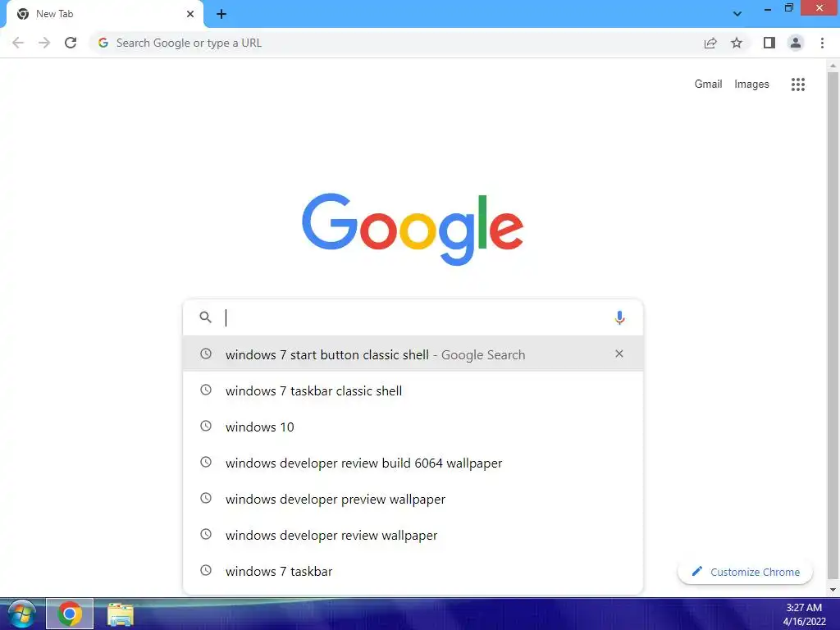840x630 pixels.
Task: Open the Images link
Action: [751, 84]
